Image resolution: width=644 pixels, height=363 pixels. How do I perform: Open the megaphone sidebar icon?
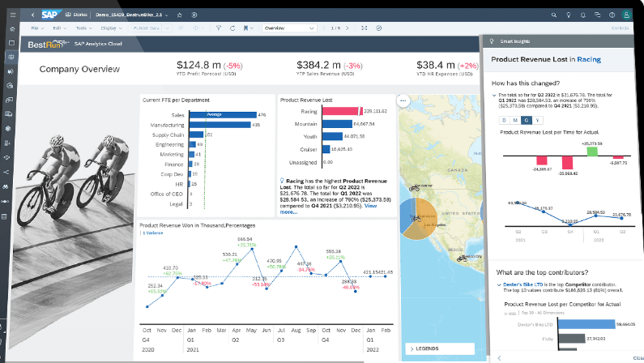click(x=11, y=71)
